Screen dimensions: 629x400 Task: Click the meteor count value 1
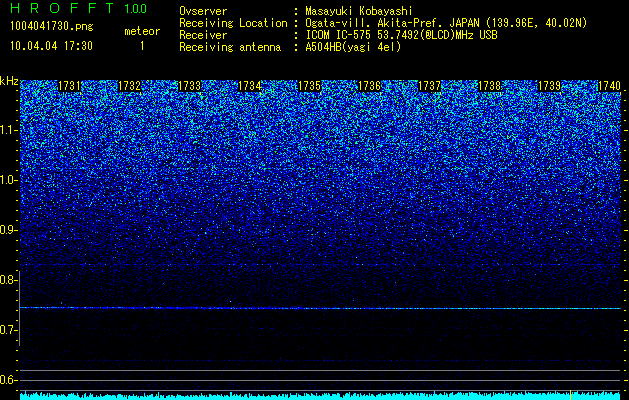[x=142, y=46]
